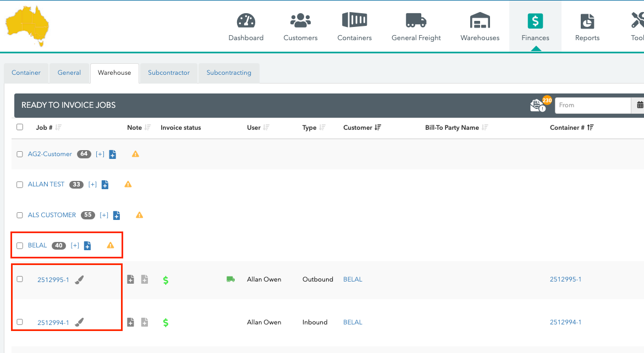This screenshot has height=353, width=644.
Task: Switch to the Subcontractor tab
Action: click(169, 73)
